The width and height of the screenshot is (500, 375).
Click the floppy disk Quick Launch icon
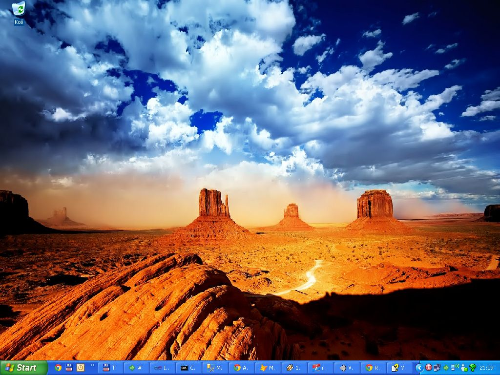coord(69,368)
